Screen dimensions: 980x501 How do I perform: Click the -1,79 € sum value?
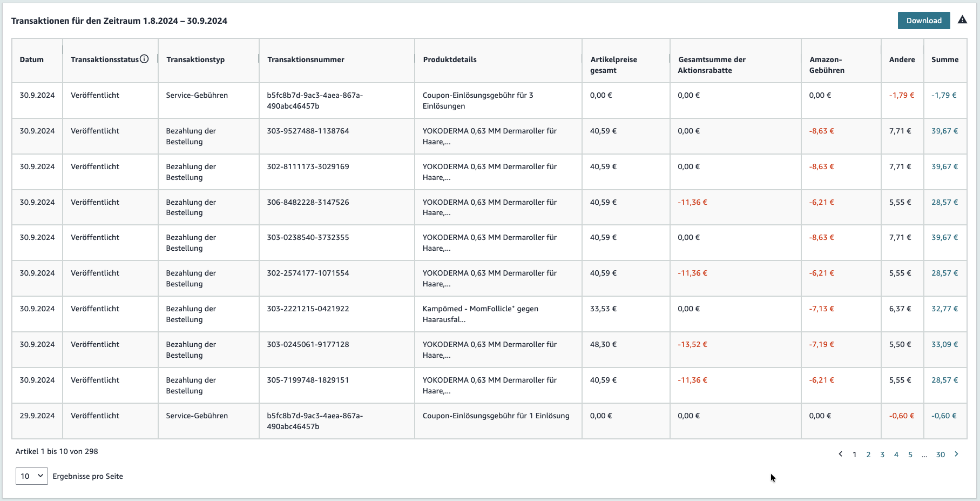[944, 95]
